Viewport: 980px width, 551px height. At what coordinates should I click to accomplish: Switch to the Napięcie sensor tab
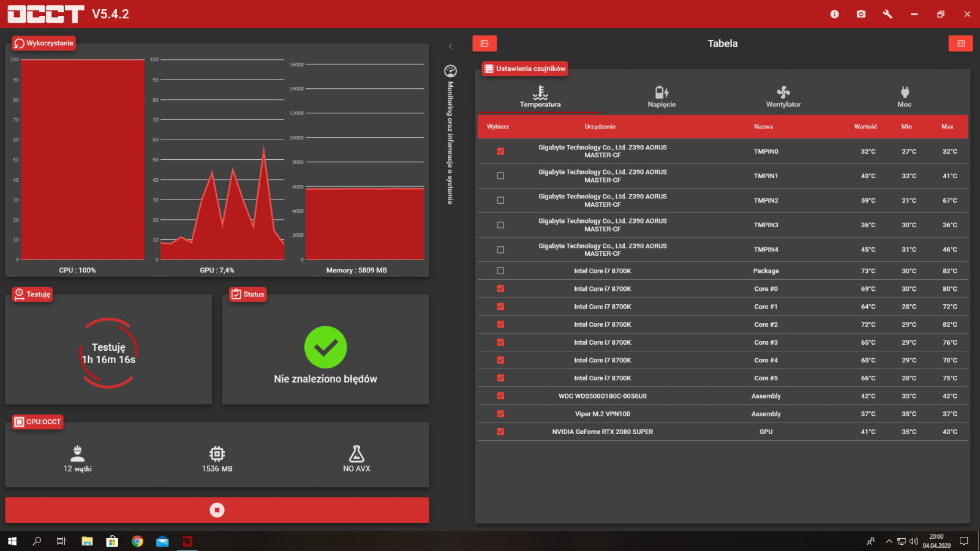click(x=661, y=97)
